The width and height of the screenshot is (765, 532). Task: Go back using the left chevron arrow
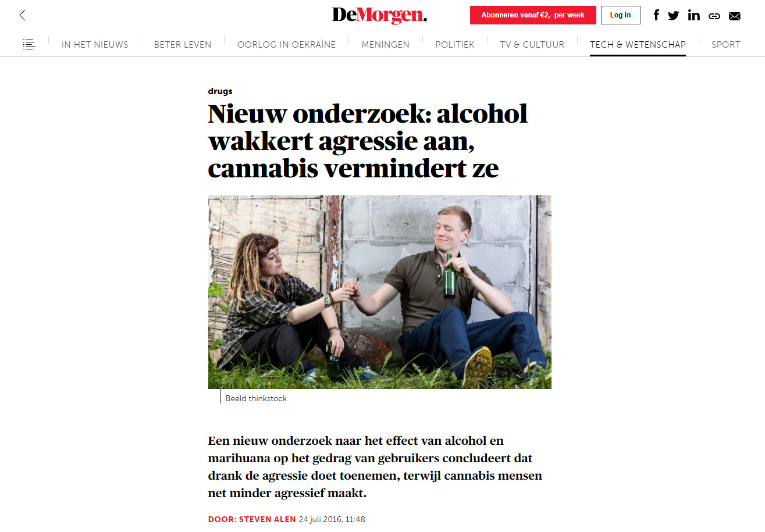click(23, 15)
